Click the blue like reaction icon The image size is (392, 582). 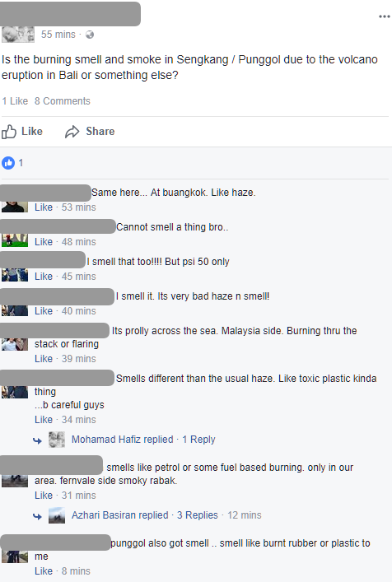(x=8, y=162)
